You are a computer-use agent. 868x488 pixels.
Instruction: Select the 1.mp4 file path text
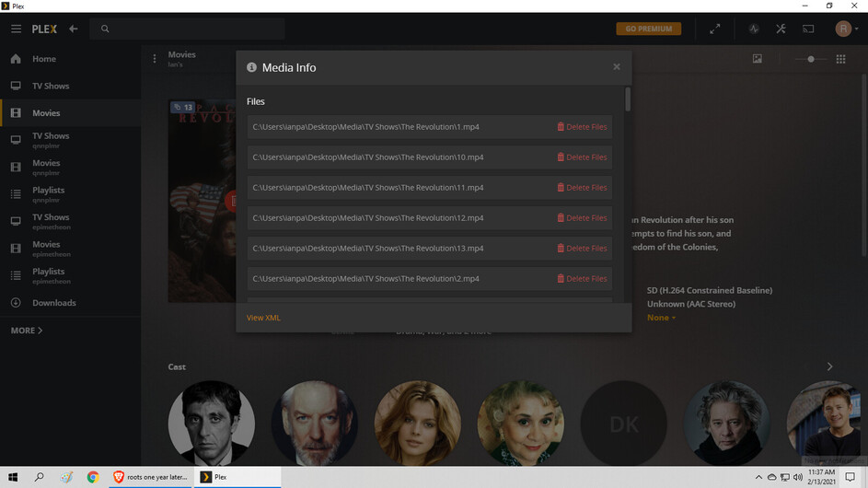pos(366,127)
